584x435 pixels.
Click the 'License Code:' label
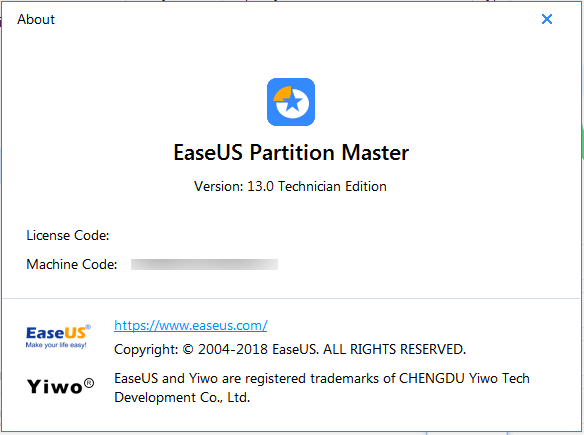pyautogui.click(x=68, y=235)
